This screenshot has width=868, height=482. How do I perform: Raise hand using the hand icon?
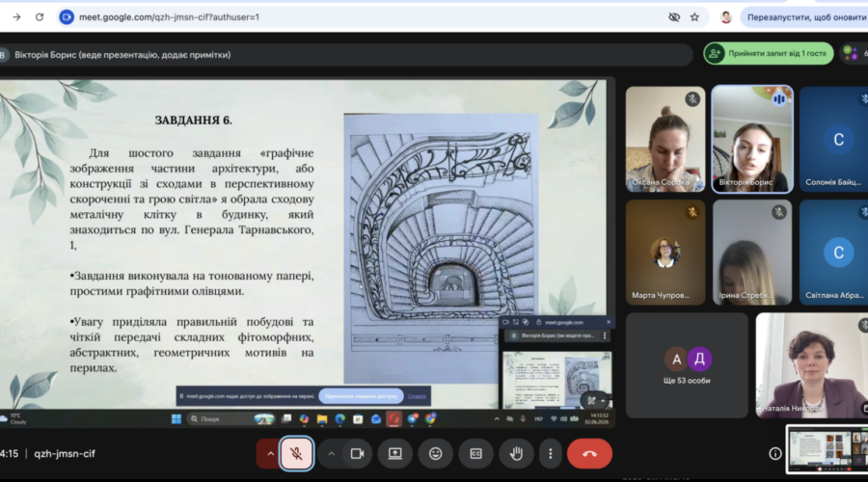click(x=516, y=454)
